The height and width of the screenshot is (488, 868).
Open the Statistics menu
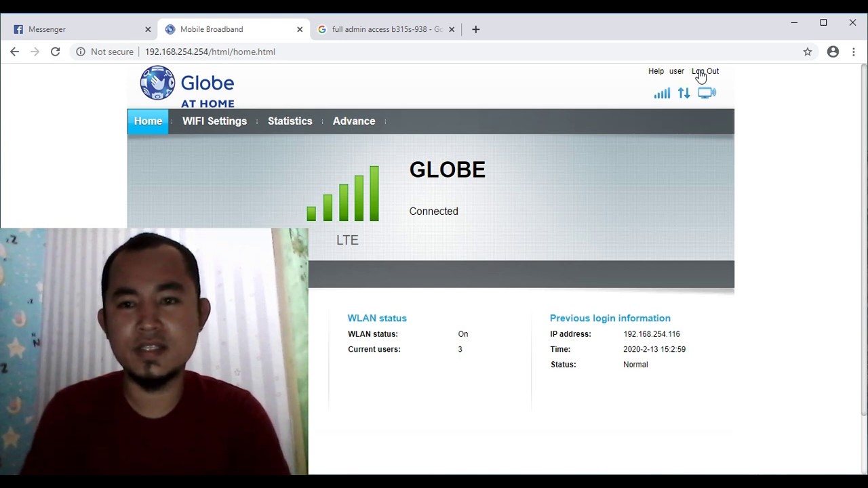click(x=290, y=121)
